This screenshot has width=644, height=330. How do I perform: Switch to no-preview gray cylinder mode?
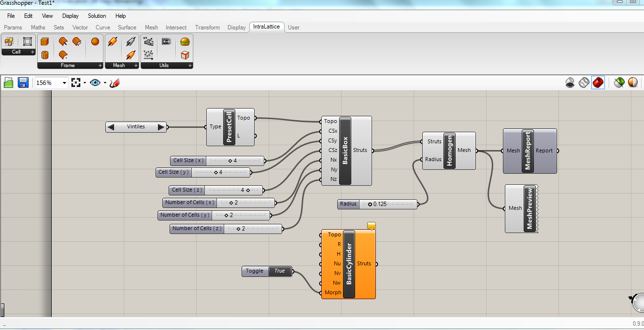pyautogui.click(x=570, y=83)
